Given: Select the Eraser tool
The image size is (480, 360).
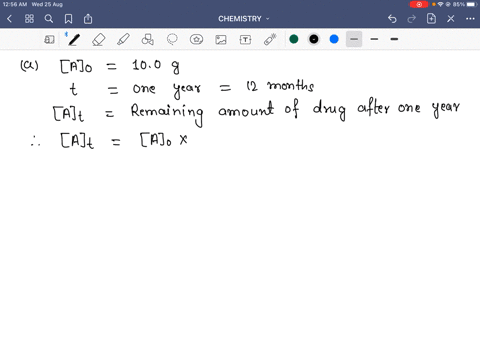Looking at the screenshot, I should point(99,39).
